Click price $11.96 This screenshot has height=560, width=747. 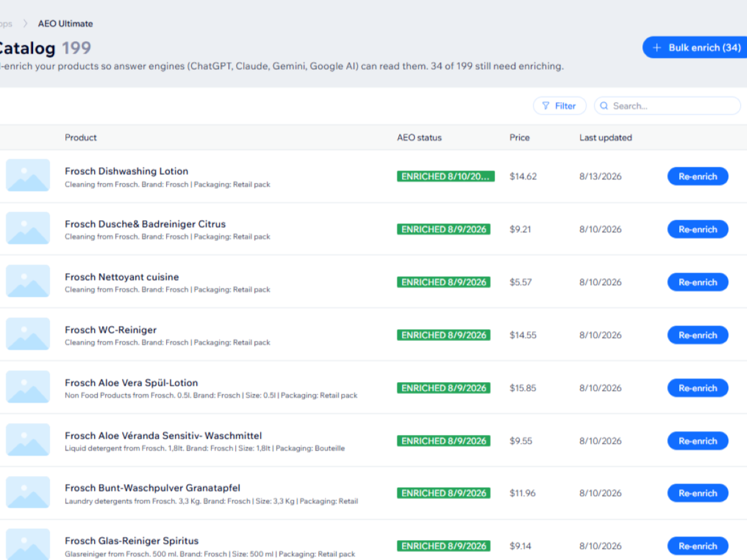click(523, 493)
